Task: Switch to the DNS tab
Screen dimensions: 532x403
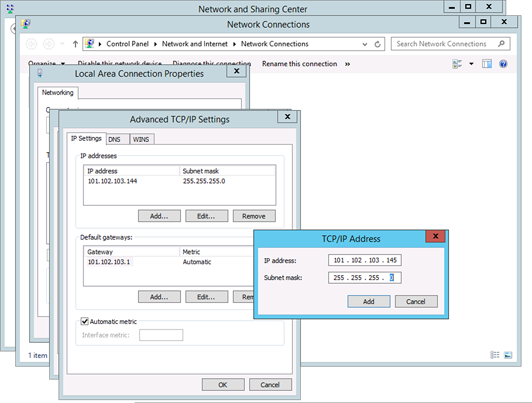Action: coord(114,139)
